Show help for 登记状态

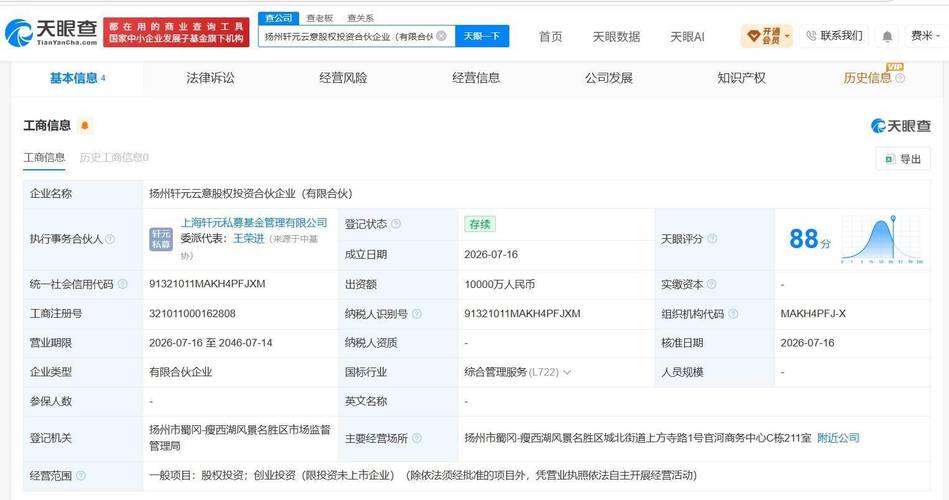coord(396,224)
